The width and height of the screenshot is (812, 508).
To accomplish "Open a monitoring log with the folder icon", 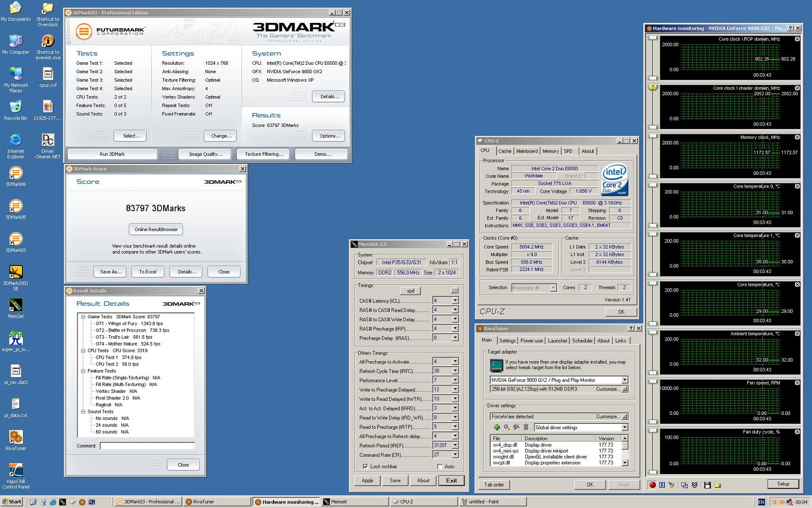I will (x=717, y=485).
